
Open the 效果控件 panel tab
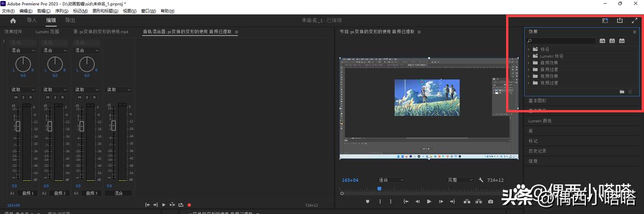tap(13, 32)
